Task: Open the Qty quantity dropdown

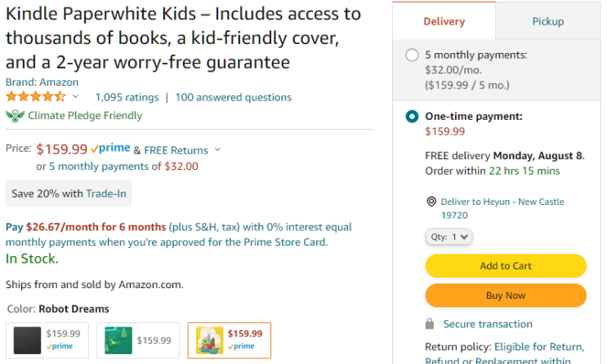Action: pyautogui.click(x=449, y=237)
